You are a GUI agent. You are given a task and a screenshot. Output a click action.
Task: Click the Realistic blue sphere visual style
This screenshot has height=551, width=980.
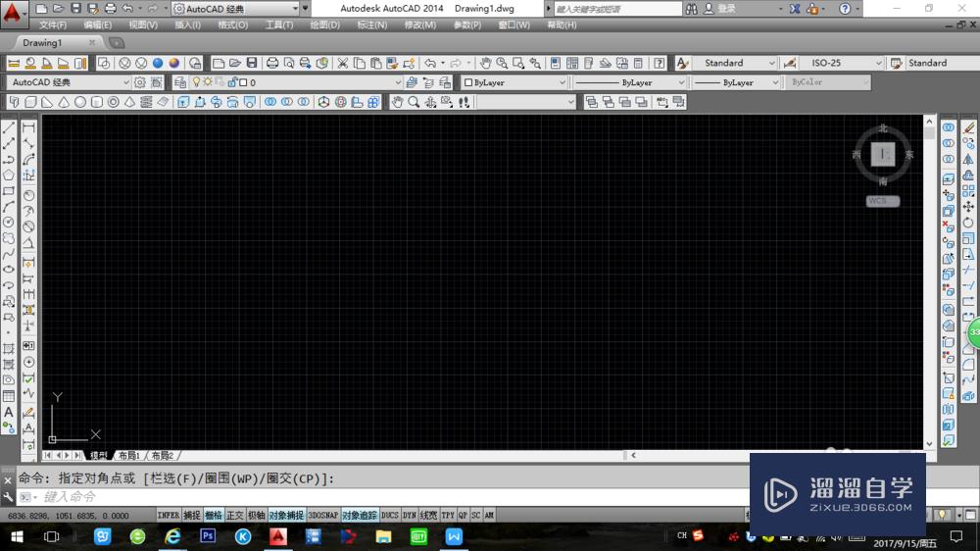click(x=158, y=63)
